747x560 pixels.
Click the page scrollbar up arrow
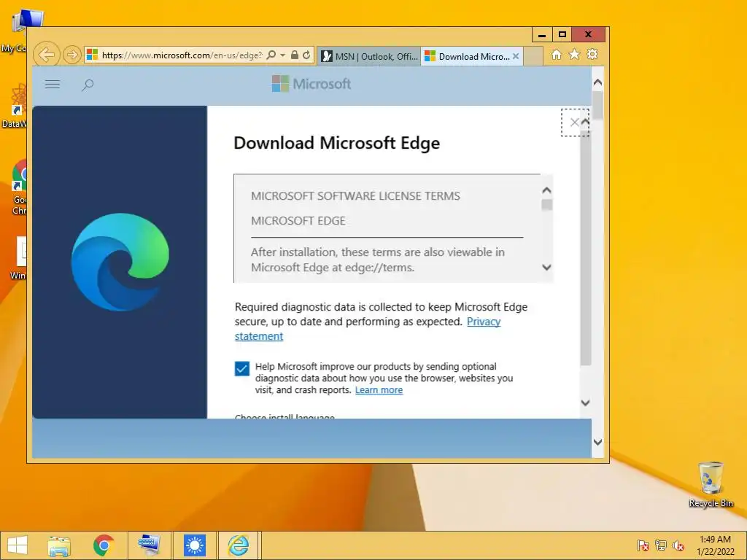pos(597,82)
